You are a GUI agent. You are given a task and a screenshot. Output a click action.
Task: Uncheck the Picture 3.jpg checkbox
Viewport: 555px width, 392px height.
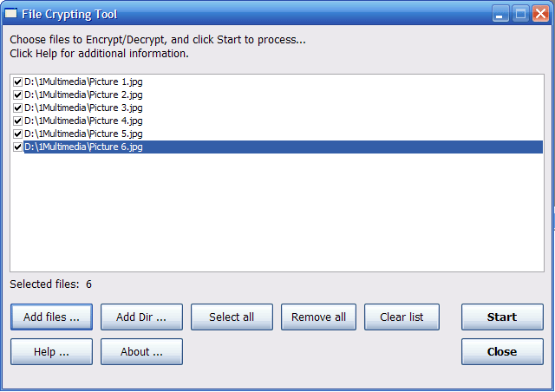click(17, 108)
